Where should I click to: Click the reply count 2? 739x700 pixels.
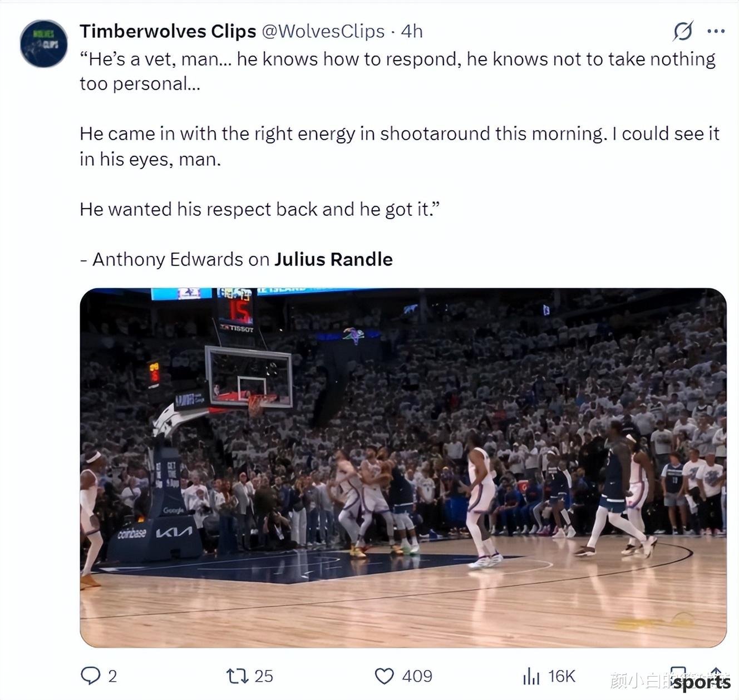112,676
